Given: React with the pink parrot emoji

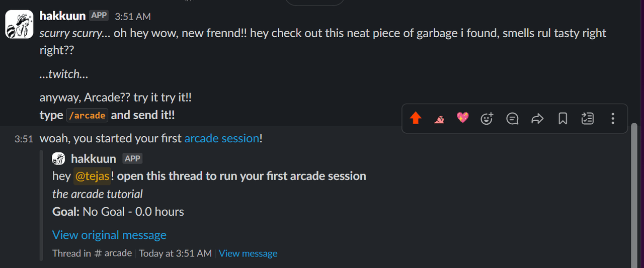Looking at the screenshot, I should [x=439, y=119].
